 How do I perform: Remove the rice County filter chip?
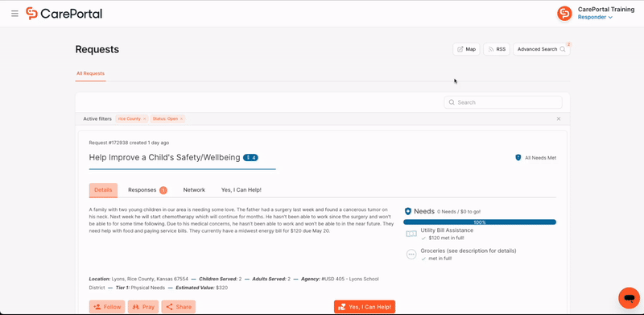click(x=145, y=119)
